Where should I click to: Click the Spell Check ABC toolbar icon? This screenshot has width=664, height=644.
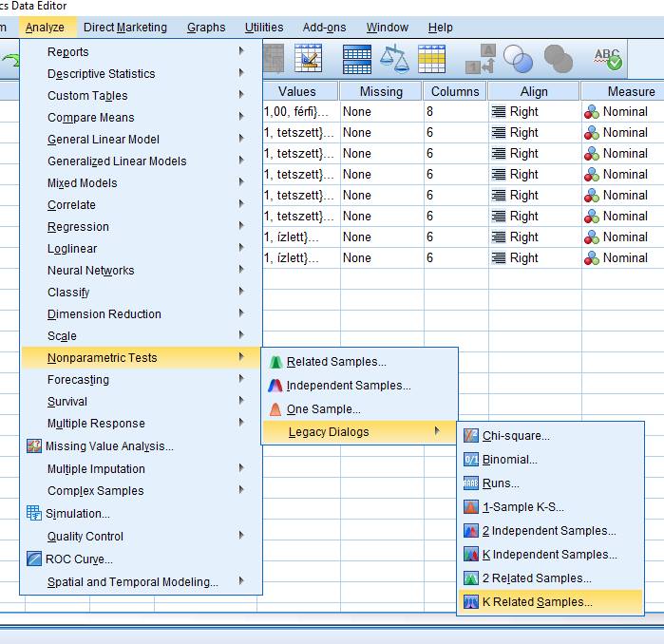(608, 59)
